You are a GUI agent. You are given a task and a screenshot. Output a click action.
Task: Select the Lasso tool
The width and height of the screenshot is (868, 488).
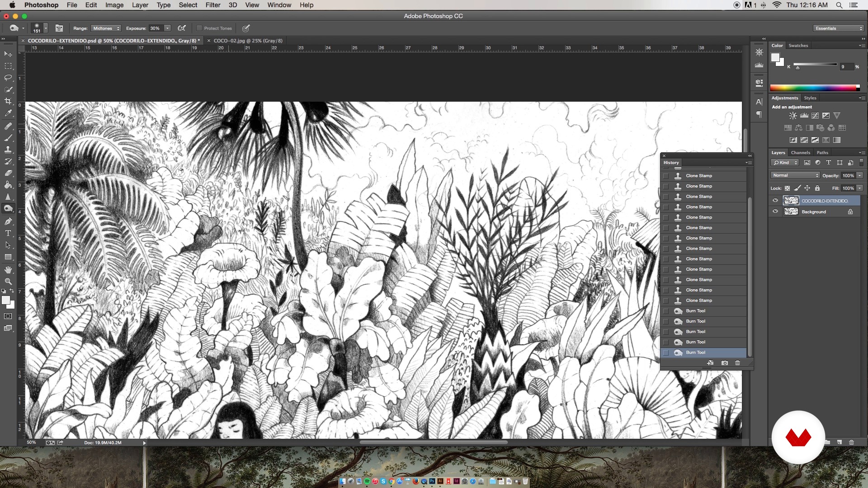[8, 78]
